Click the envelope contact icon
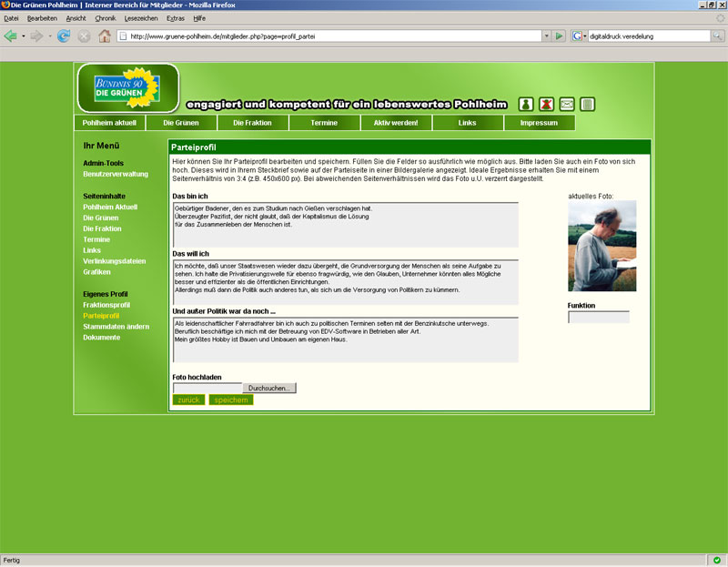728x567 pixels. pyautogui.click(x=567, y=104)
